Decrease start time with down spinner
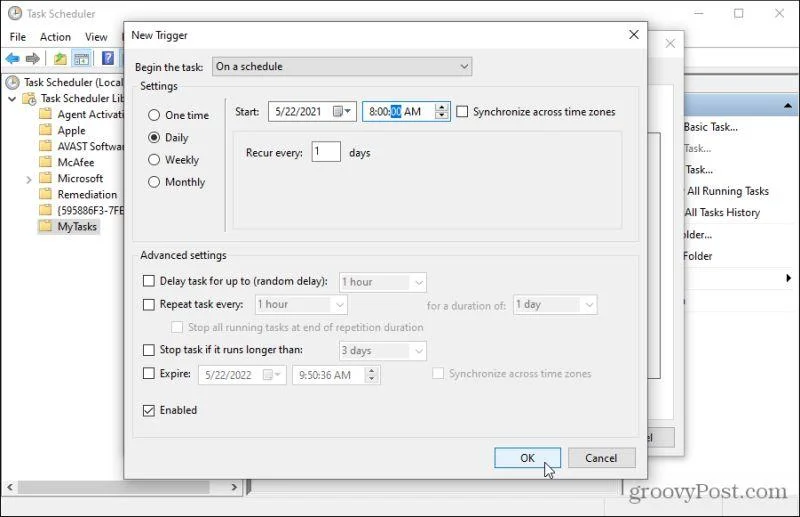 coord(441,116)
